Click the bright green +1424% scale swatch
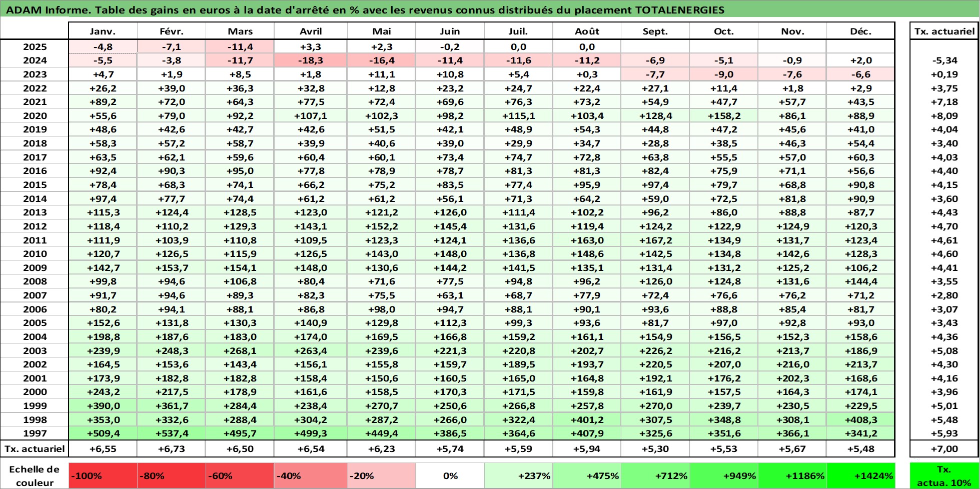980x489 pixels. tap(860, 475)
